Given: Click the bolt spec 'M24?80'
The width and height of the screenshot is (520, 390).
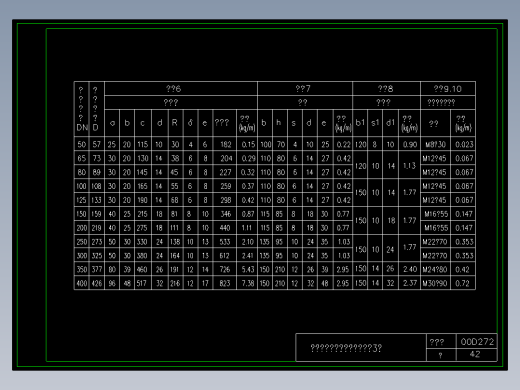Looking at the screenshot, I should click(x=435, y=269).
